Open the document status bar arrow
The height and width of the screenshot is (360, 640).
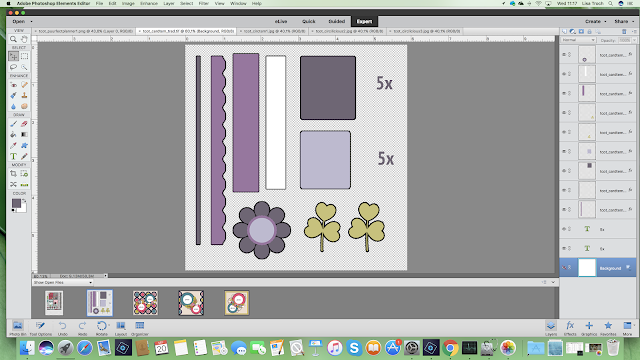(x=105, y=276)
